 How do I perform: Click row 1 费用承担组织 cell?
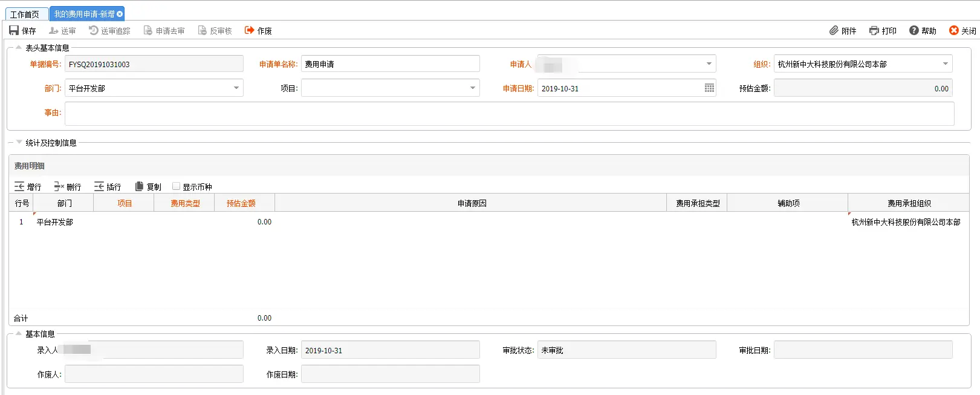click(x=909, y=222)
